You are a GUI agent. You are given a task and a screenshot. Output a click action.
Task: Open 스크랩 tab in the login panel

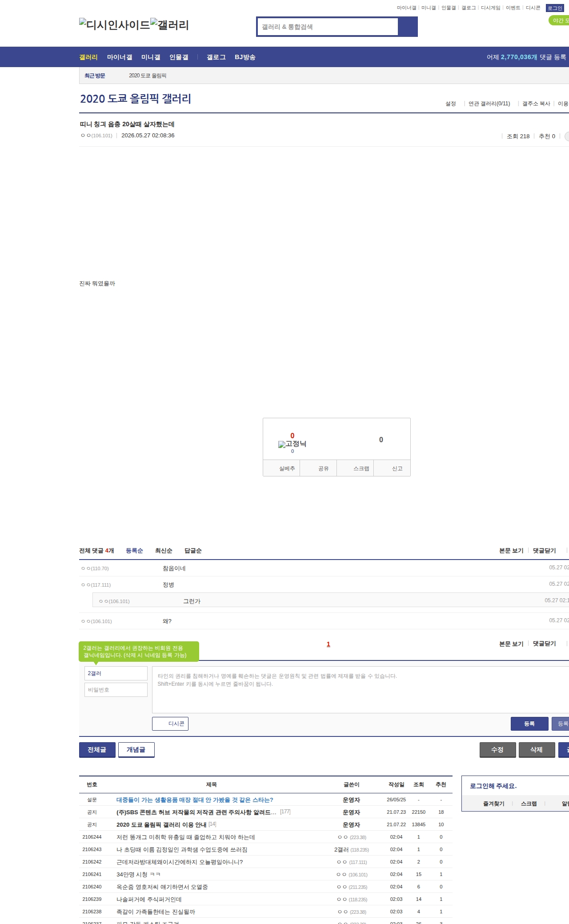[x=529, y=804]
